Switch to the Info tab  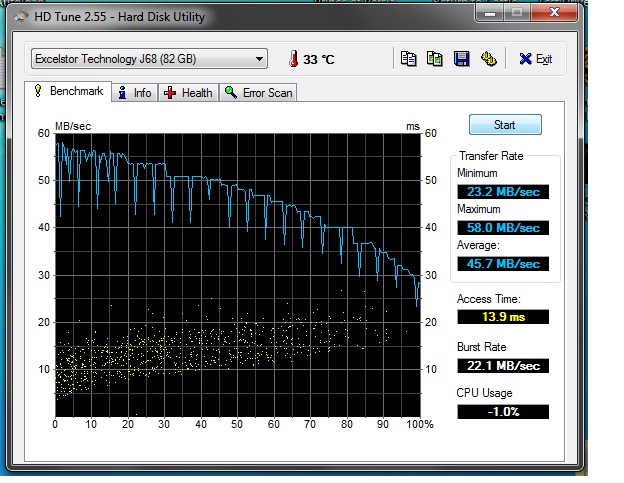pos(135,93)
